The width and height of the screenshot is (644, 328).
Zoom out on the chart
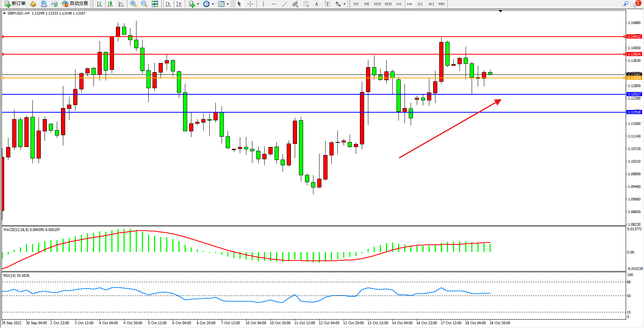coord(144,4)
